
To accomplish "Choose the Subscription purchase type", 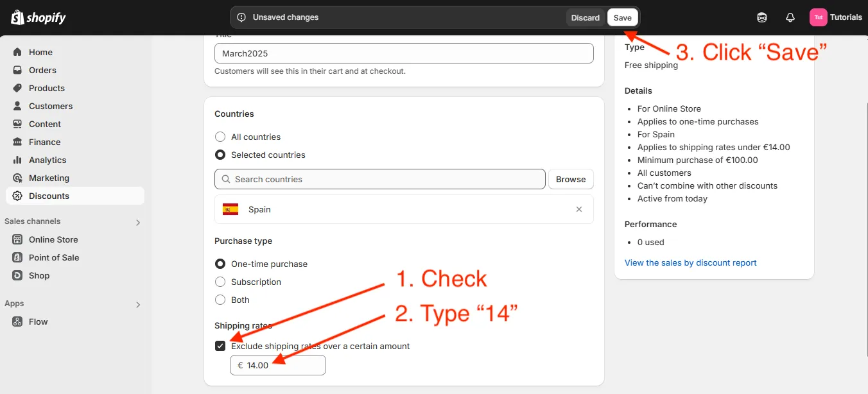I will (x=220, y=282).
